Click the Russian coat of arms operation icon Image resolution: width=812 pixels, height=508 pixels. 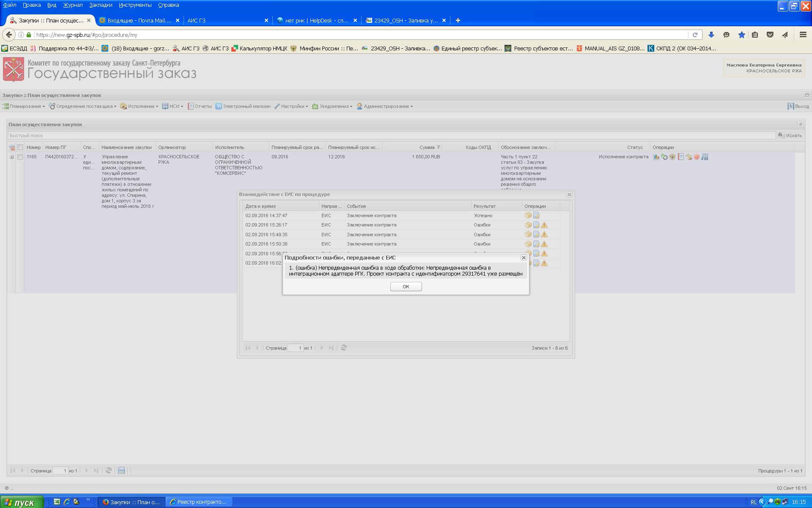click(x=672, y=157)
